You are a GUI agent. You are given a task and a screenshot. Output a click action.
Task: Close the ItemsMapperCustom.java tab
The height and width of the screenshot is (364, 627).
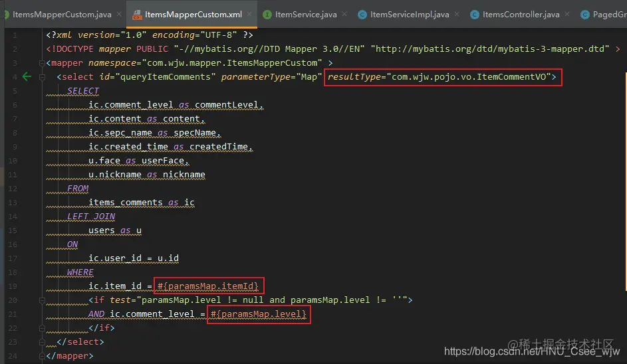(x=119, y=14)
